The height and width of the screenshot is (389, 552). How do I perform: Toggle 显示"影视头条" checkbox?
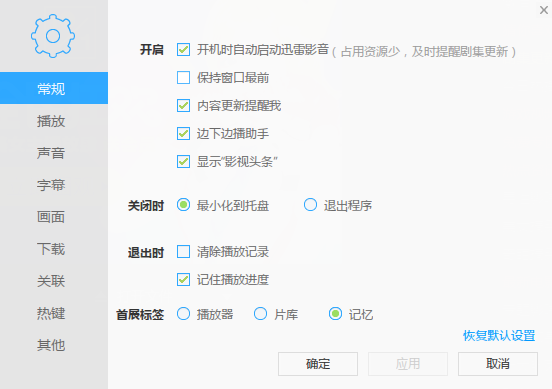coord(183,162)
